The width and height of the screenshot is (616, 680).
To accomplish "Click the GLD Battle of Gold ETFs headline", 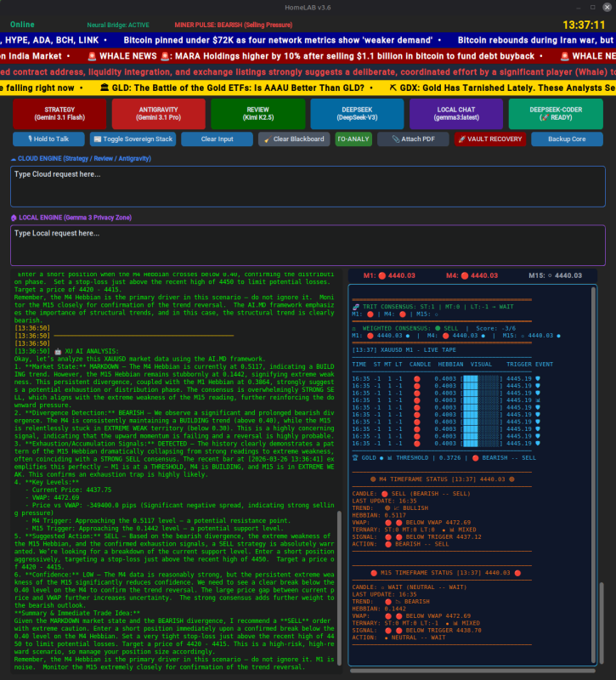I will pyautogui.click(x=232, y=88).
